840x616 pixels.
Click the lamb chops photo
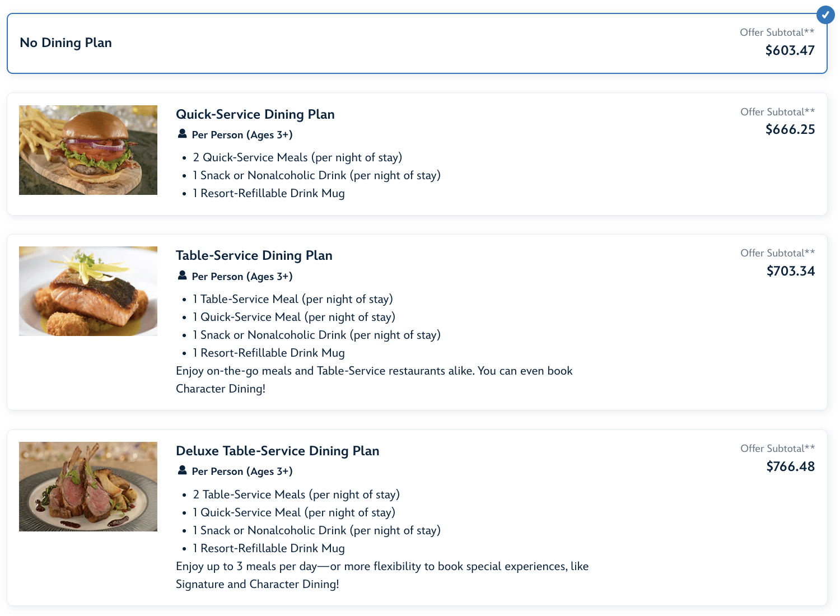click(x=88, y=487)
